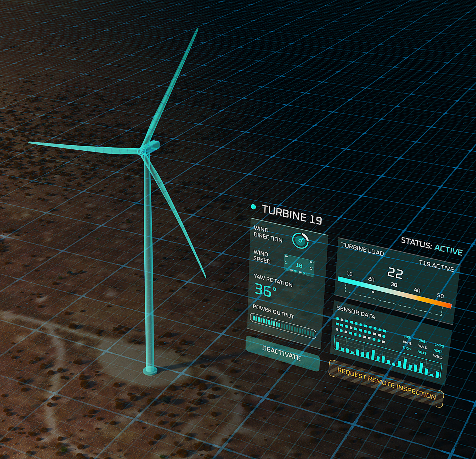
Task: Click the ACTIVE status text
Action: 448,250
